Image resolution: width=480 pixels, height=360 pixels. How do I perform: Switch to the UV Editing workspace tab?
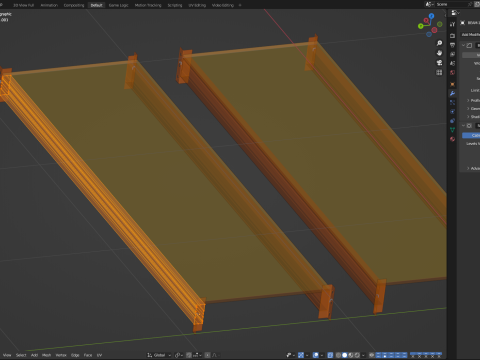[x=197, y=5]
